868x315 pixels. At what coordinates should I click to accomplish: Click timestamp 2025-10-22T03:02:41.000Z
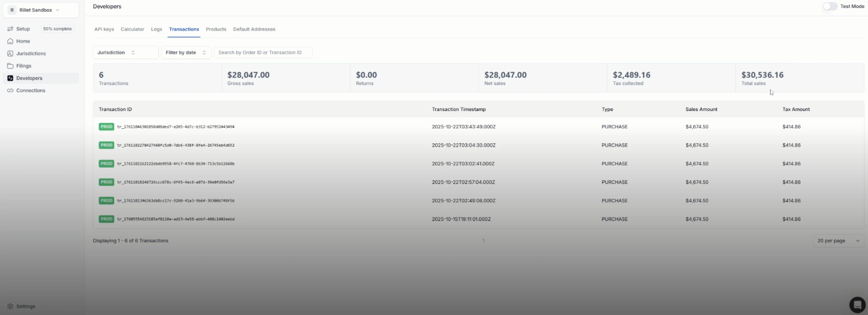[x=463, y=164]
